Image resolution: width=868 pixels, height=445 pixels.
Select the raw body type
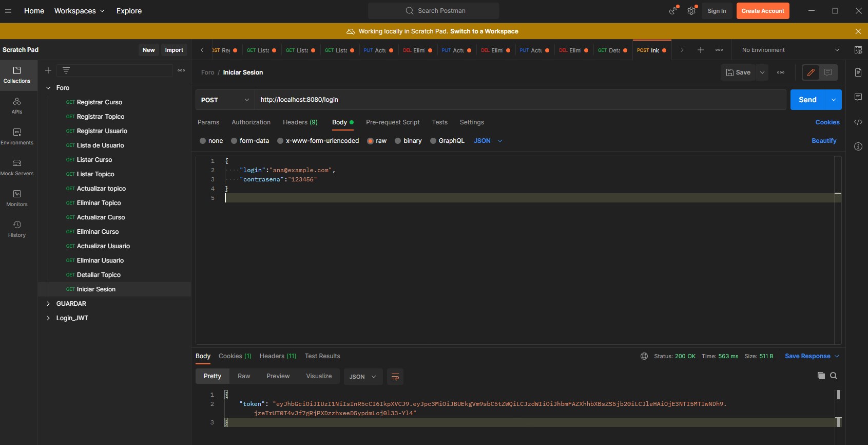[370, 141]
